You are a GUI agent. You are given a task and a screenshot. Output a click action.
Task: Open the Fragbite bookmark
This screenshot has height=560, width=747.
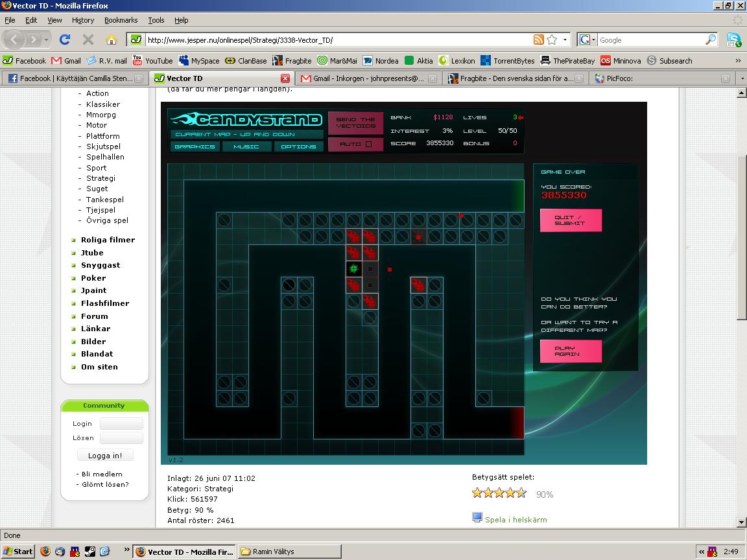[292, 60]
